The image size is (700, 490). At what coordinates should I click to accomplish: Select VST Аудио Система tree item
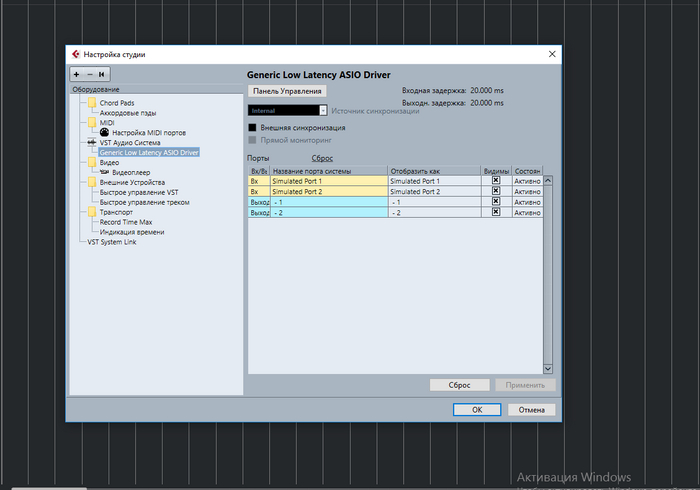tap(130, 142)
